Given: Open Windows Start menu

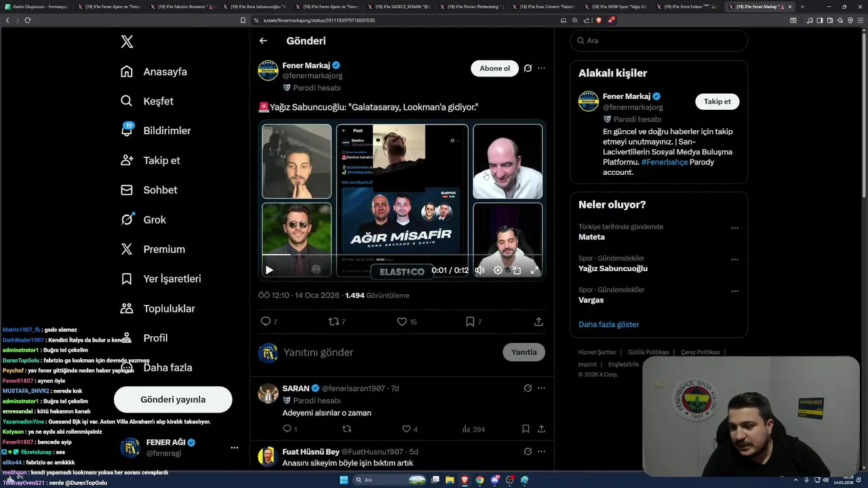Looking at the screenshot, I should (x=344, y=480).
